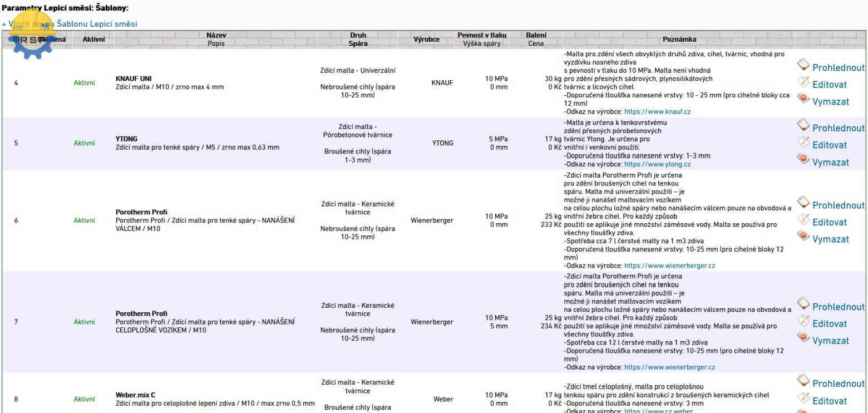Click the 'KNAUF' manufacturer cell
Image resolution: width=868 pixels, height=413 pixels.
[442, 82]
